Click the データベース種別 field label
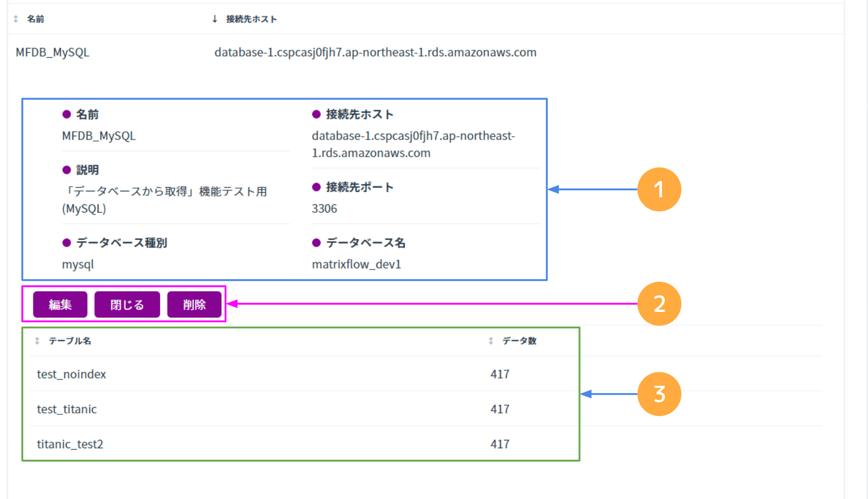The height and width of the screenshot is (499, 868). [121, 243]
